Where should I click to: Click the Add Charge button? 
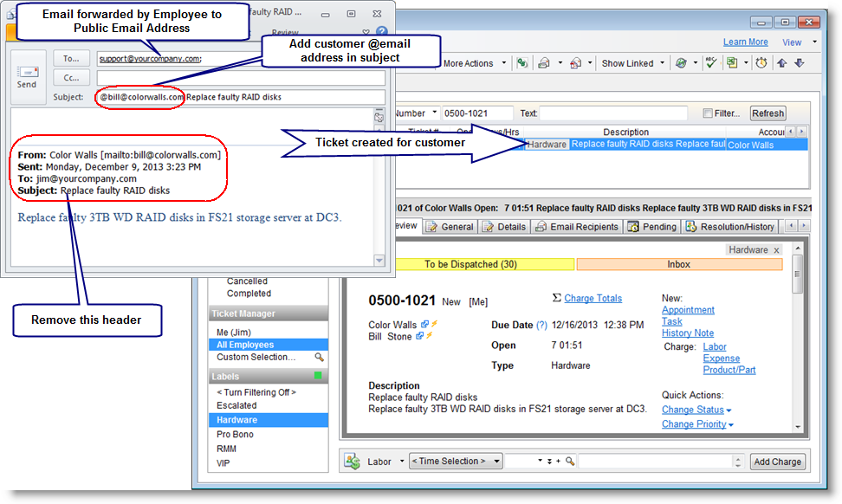(777, 462)
